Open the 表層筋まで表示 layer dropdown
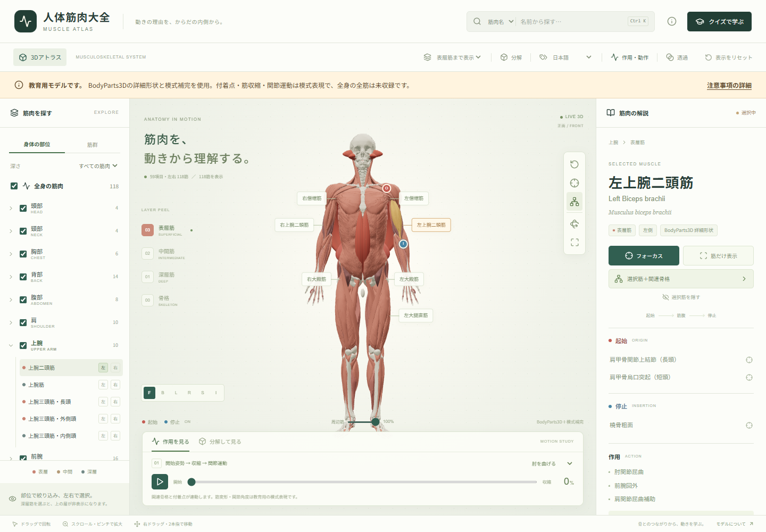This screenshot has height=532, width=766. 452,57
